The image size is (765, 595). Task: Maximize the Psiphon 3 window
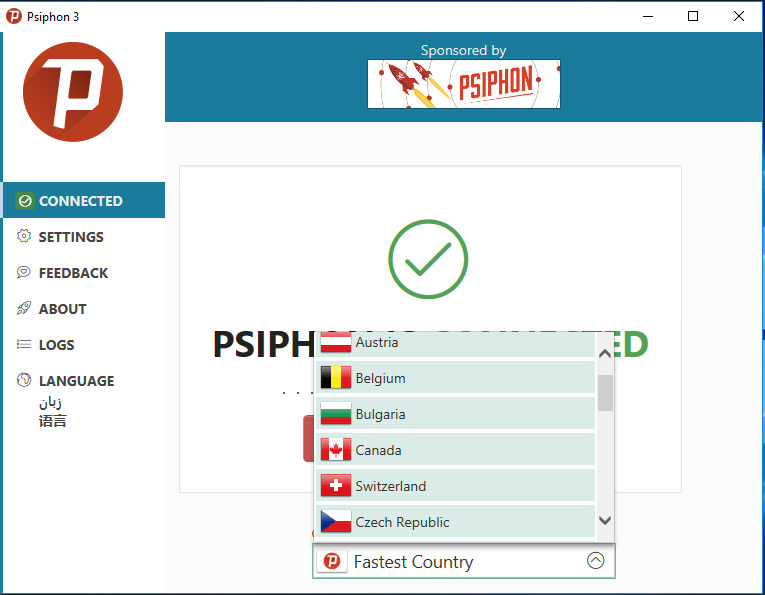point(693,16)
